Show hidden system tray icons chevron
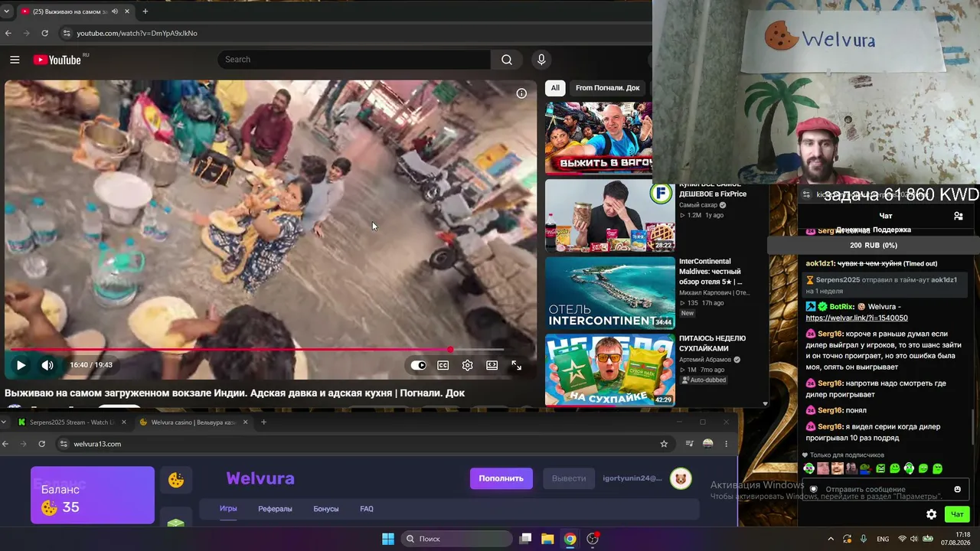 click(x=831, y=539)
